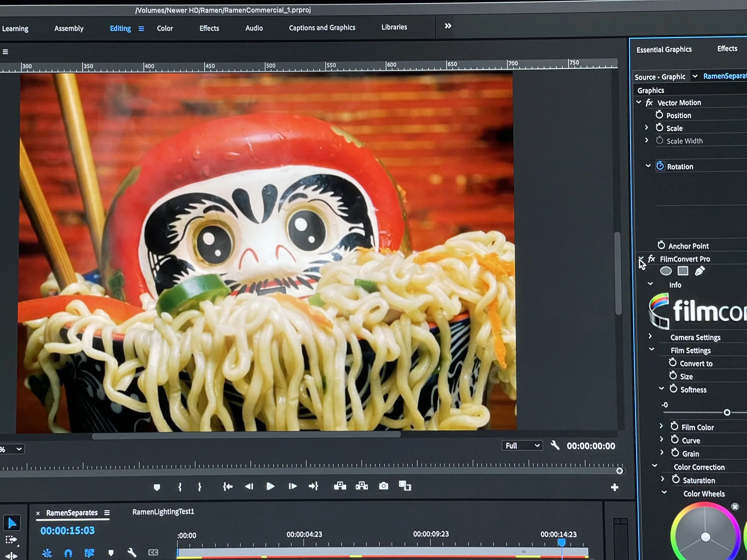This screenshot has height=560, width=747.
Task: Click the Export Frame camera icon
Action: pyautogui.click(x=384, y=486)
